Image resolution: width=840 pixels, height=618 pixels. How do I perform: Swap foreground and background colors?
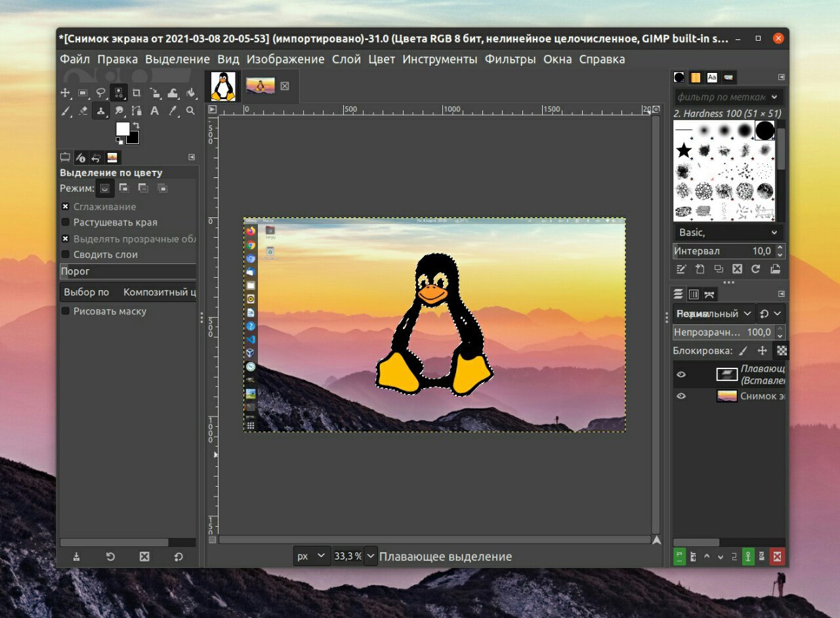136,125
